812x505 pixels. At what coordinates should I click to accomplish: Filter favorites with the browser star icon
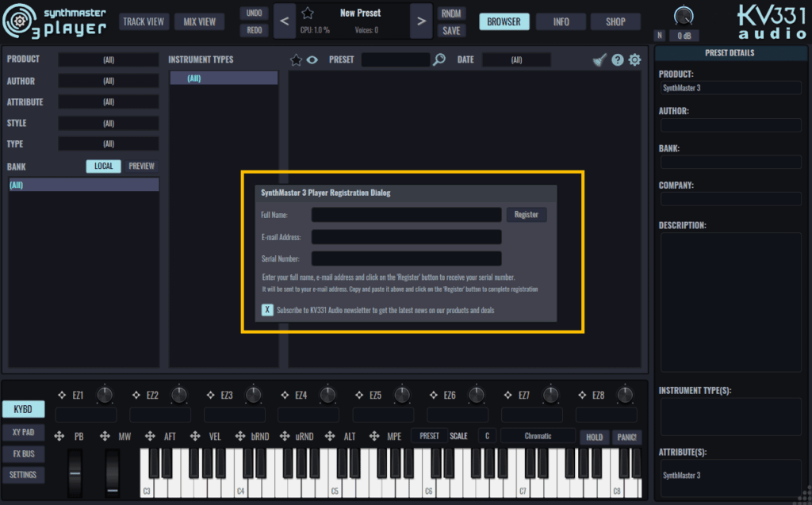[296, 60]
